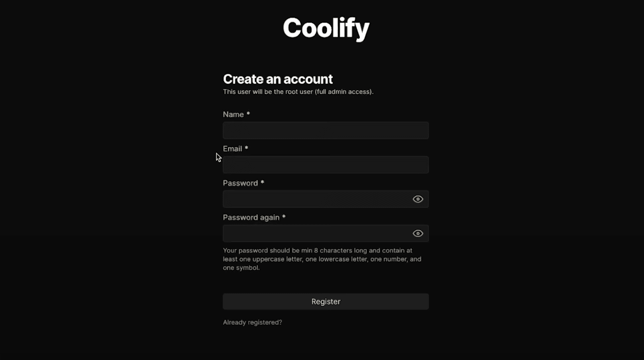Click the root user description text
This screenshot has height=360, width=644.
pyautogui.click(x=298, y=92)
